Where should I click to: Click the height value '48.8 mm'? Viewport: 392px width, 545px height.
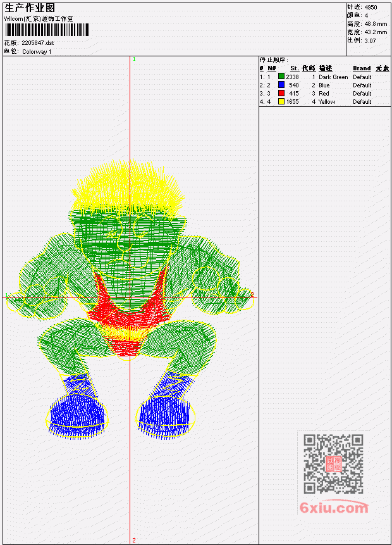(376, 24)
